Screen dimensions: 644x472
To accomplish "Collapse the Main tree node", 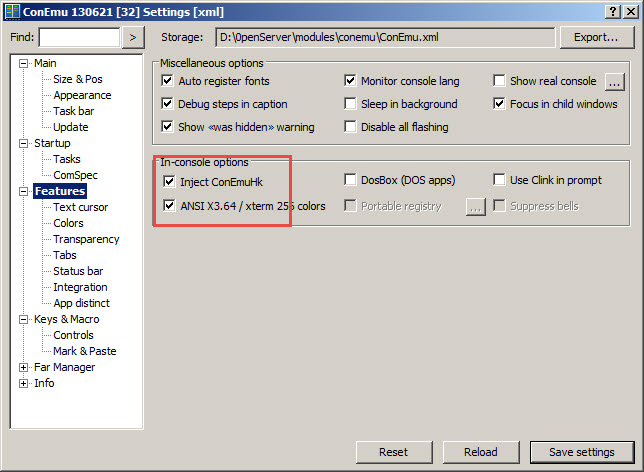I will (25, 63).
